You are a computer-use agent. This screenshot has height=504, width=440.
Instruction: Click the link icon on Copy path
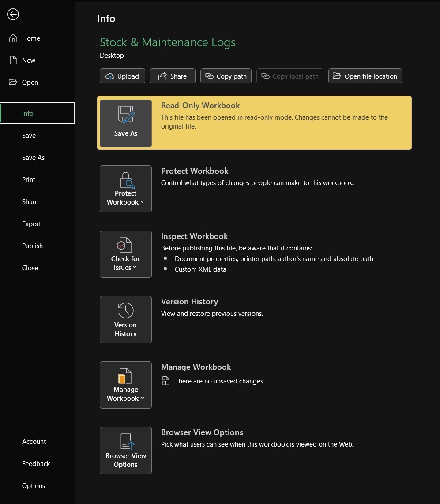point(209,76)
